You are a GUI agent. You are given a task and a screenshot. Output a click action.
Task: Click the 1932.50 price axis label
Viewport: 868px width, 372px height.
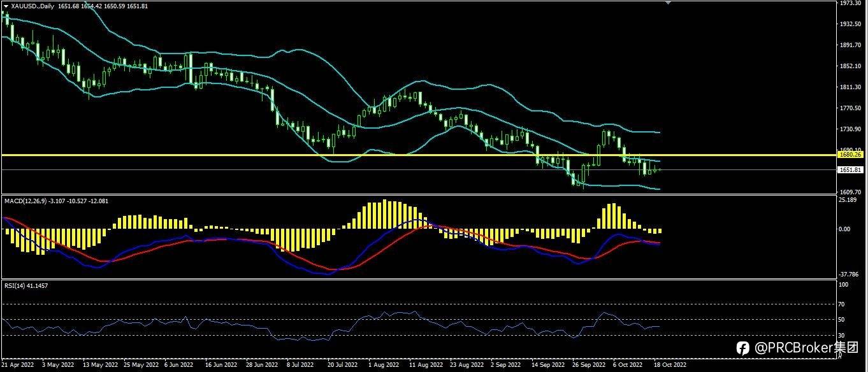[x=851, y=24]
